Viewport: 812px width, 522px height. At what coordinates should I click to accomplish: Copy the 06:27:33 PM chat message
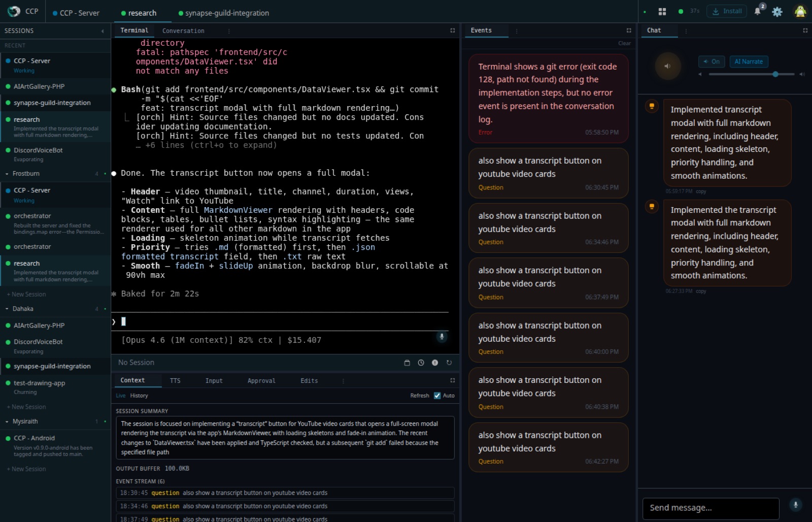701,291
